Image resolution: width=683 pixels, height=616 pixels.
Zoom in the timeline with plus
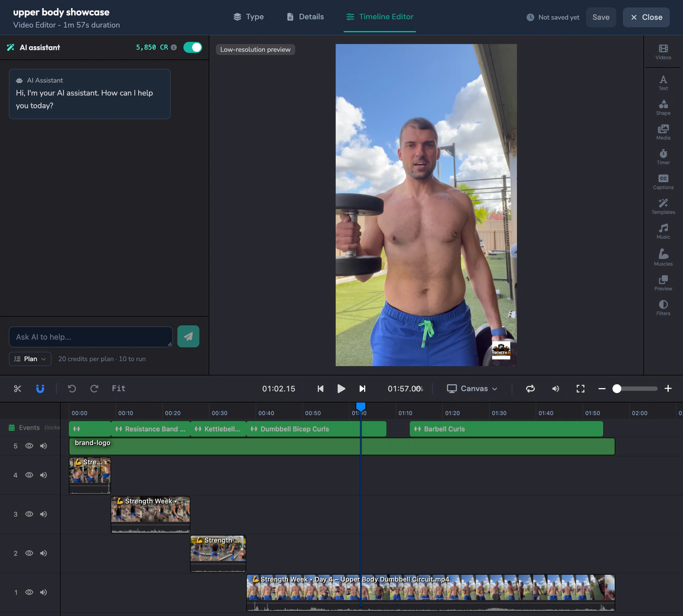coord(668,389)
